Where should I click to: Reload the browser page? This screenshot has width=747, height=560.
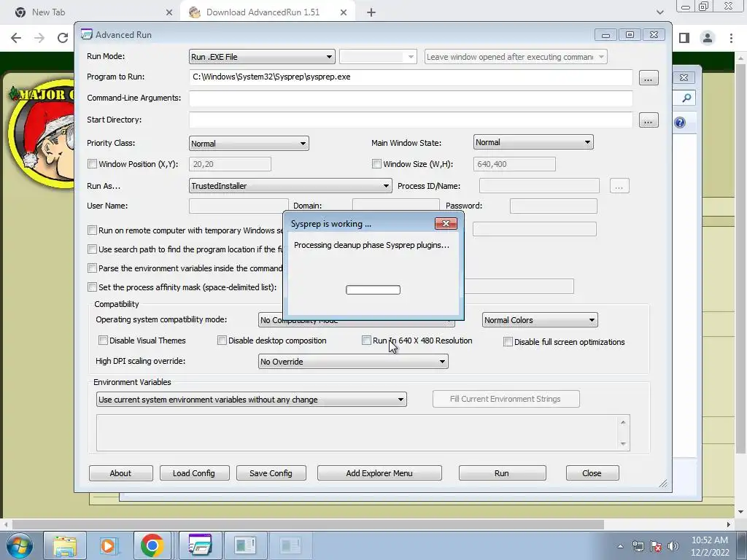click(63, 38)
